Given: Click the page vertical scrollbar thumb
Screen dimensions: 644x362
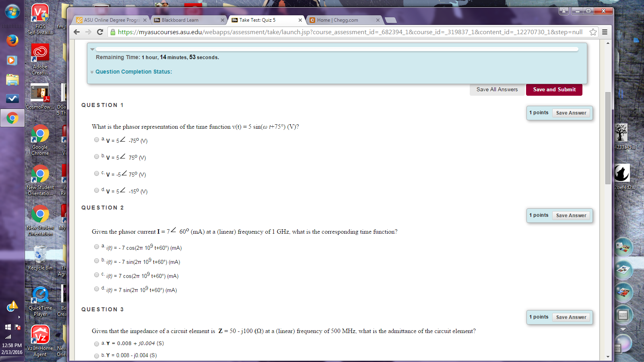Looking at the screenshot, I should (x=608, y=138).
